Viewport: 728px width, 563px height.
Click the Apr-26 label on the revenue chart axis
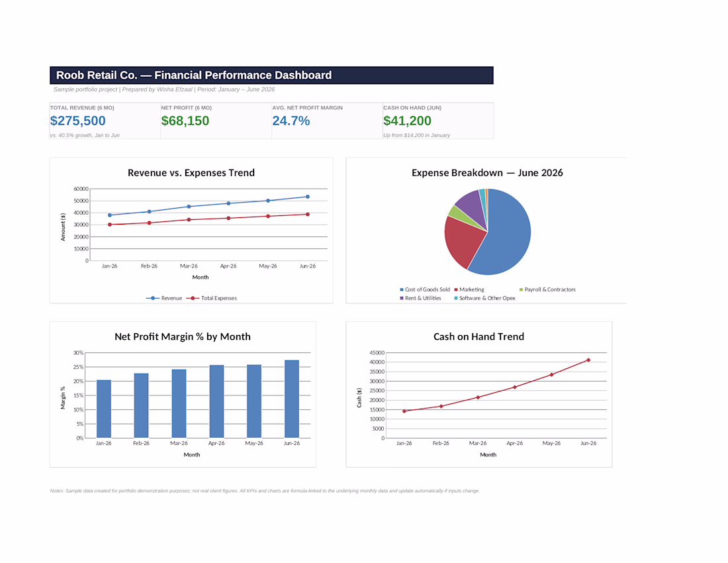(x=228, y=266)
